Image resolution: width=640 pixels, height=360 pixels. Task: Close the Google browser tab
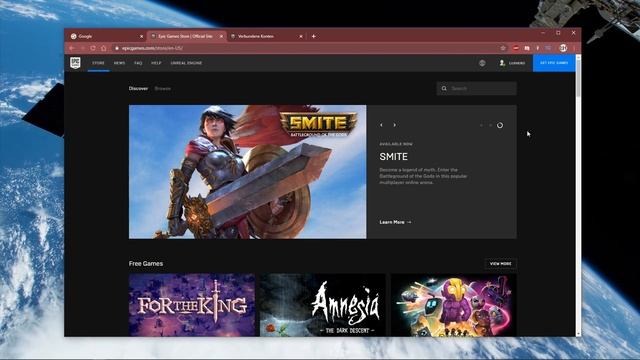tap(142, 36)
